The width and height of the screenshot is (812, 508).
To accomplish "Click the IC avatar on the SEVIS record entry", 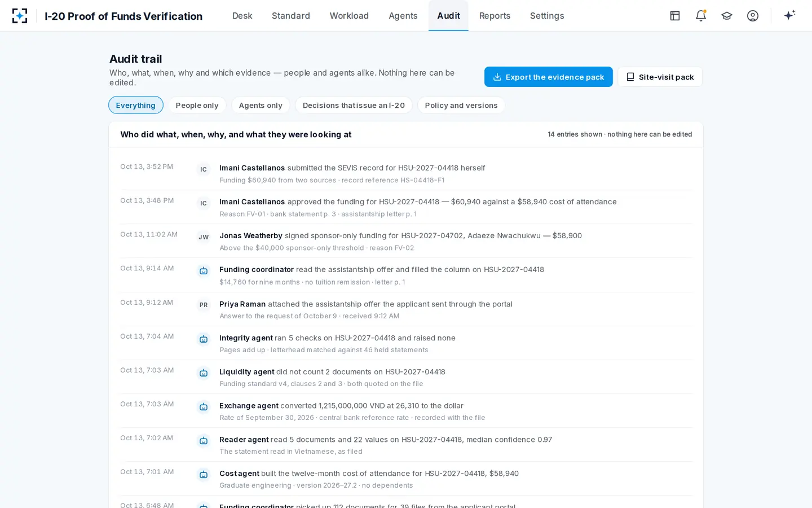I will tap(204, 169).
